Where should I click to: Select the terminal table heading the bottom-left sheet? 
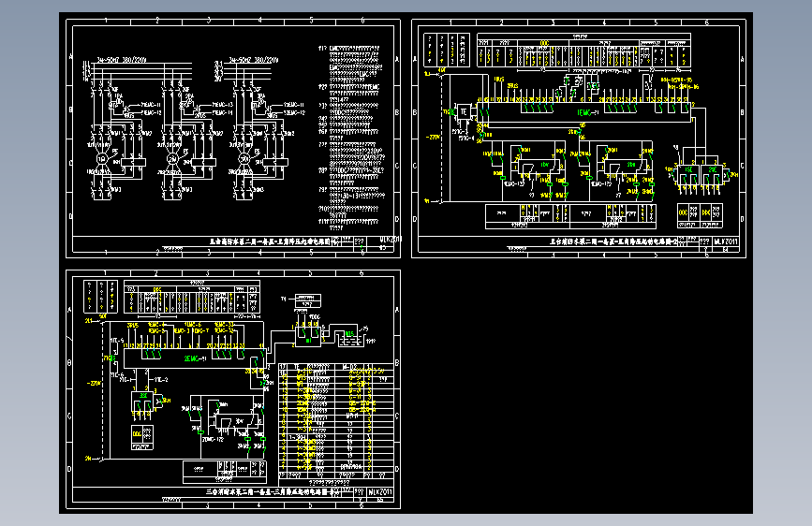pyautogui.click(x=192, y=298)
